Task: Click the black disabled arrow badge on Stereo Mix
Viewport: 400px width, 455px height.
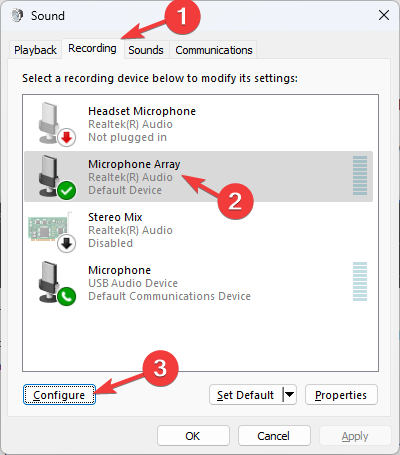Action: (67, 244)
